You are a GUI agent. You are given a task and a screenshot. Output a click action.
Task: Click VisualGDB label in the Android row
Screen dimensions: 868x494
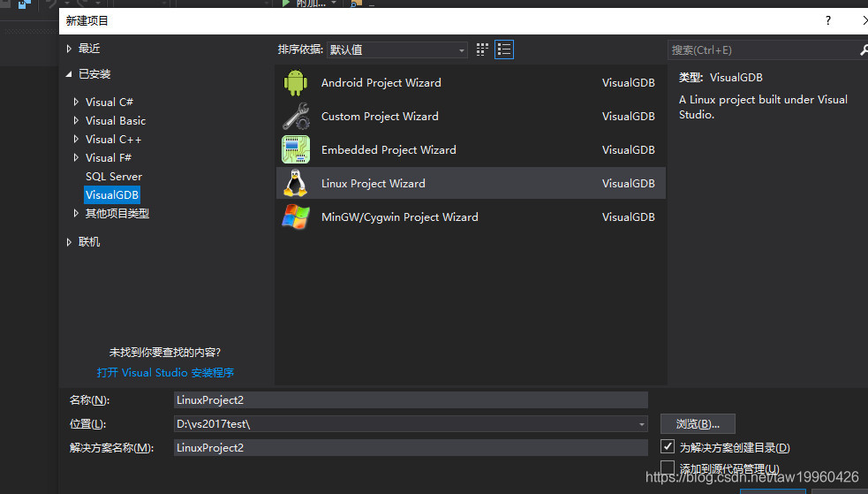[x=629, y=82]
